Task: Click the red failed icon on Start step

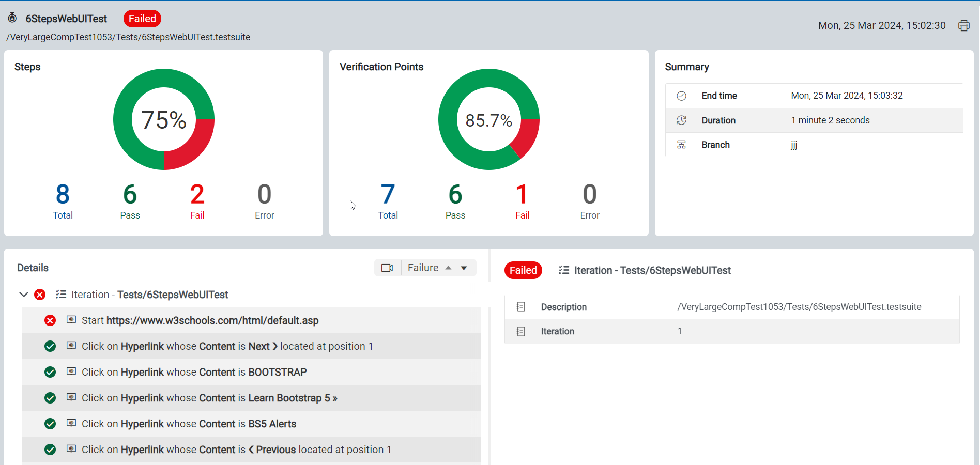Action: coord(50,320)
